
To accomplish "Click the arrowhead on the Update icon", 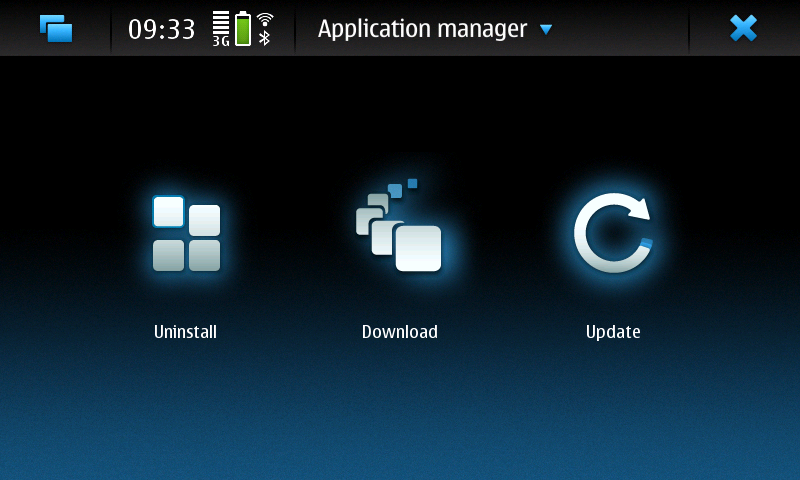I will (x=639, y=207).
